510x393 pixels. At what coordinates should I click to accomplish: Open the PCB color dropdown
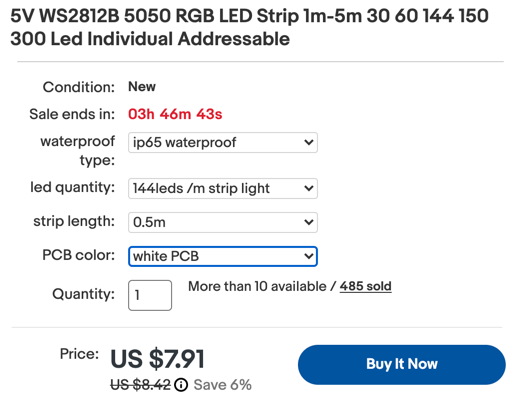tap(223, 256)
